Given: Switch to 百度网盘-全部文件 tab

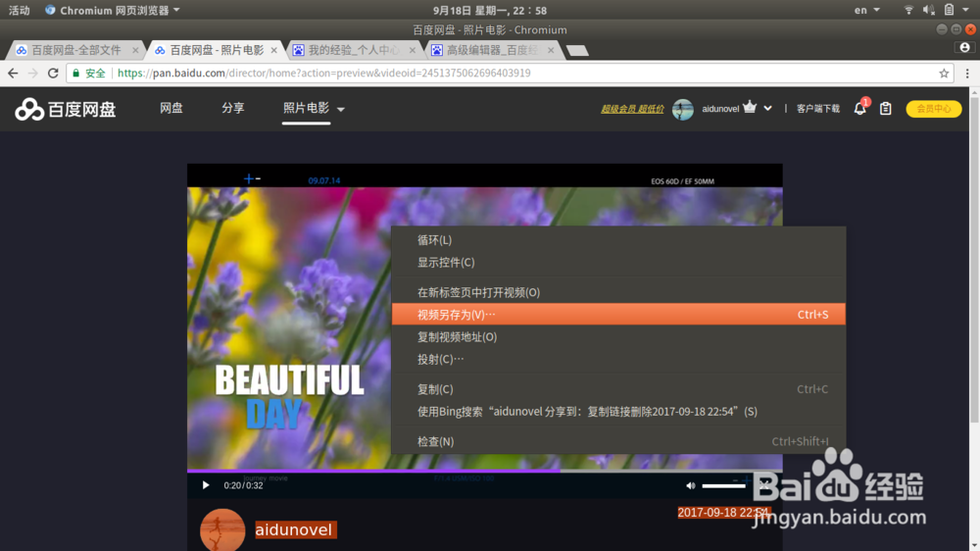Looking at the screenshot, I should [x=76, y=50].
